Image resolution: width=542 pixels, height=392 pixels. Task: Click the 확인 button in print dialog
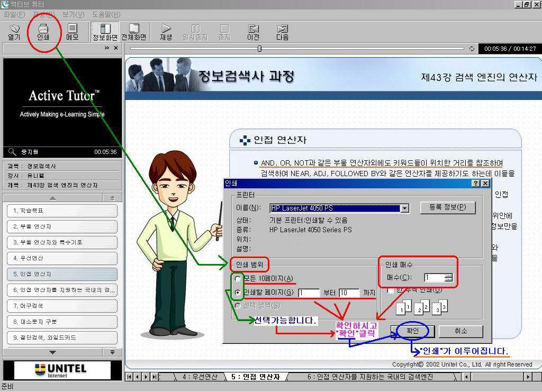412,331
